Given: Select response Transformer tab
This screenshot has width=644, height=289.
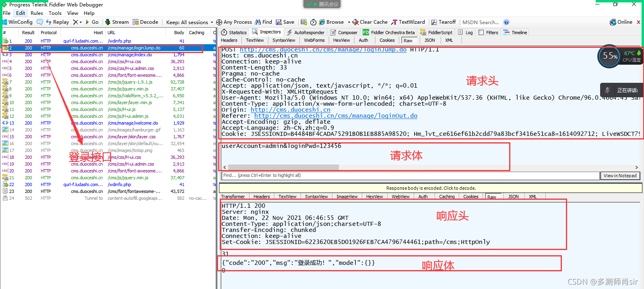Looking at the screenshot, I should [233, 197].
